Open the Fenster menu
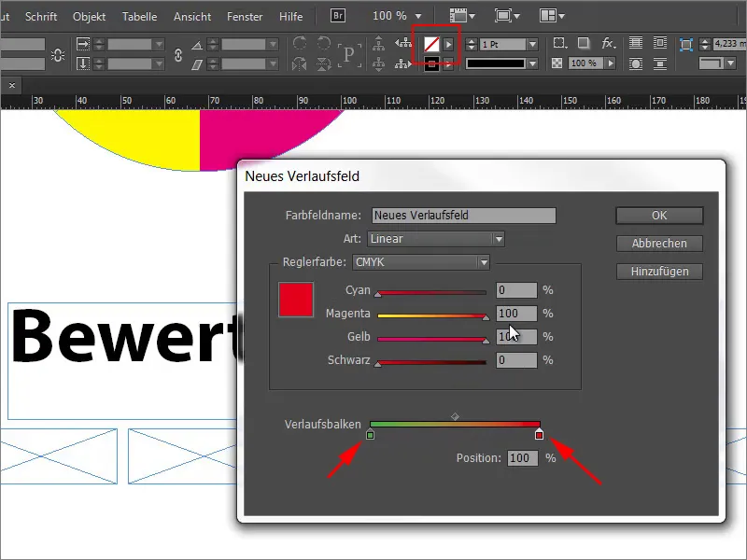The width and height of the screenshot is (747, 560). [x=245, y=16]
